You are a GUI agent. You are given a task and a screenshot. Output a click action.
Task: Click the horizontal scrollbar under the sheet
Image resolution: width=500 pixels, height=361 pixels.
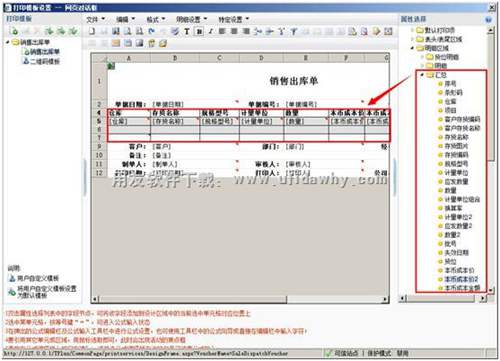click(240, 299)
